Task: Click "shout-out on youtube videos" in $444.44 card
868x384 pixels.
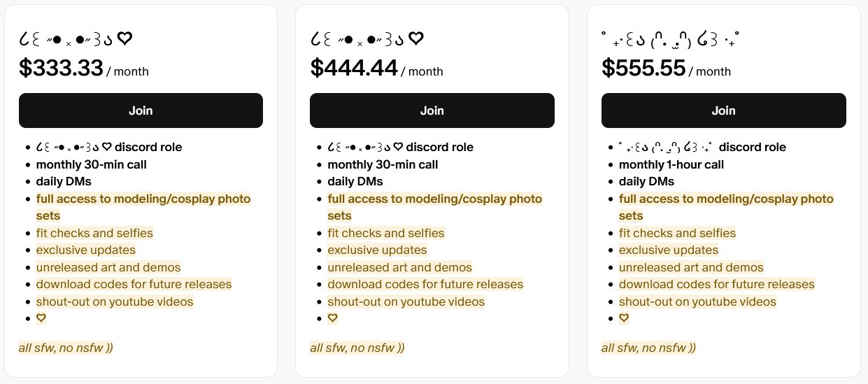Action: point(406,301)
